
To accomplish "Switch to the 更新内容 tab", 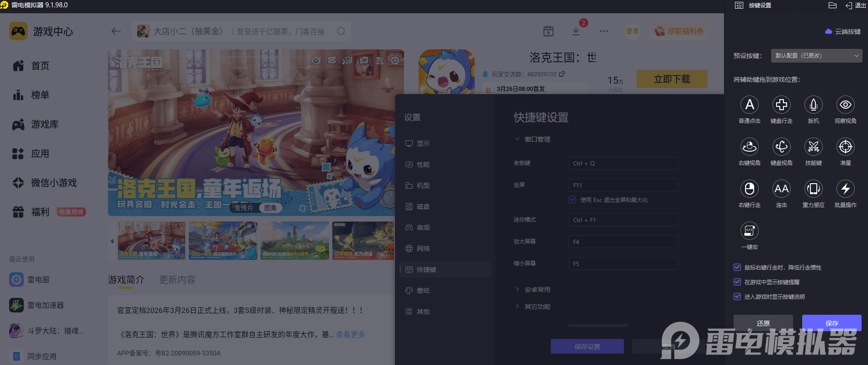I will pos(177,280).
